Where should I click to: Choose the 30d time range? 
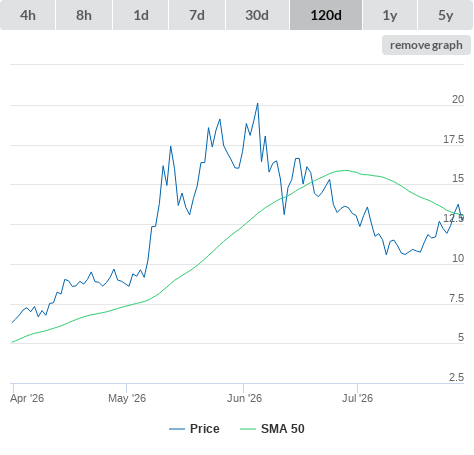point(257,15)
